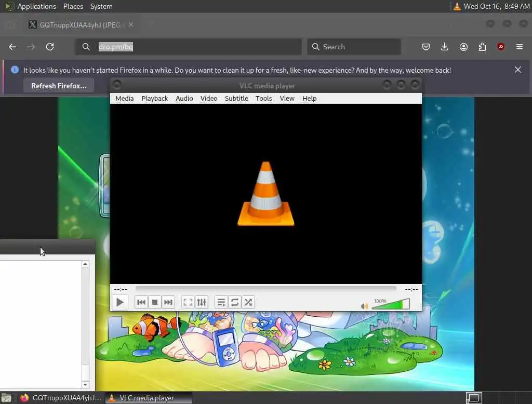Open the VLC Video menu
Screen dimensions: 532x404
coord(209,98)
